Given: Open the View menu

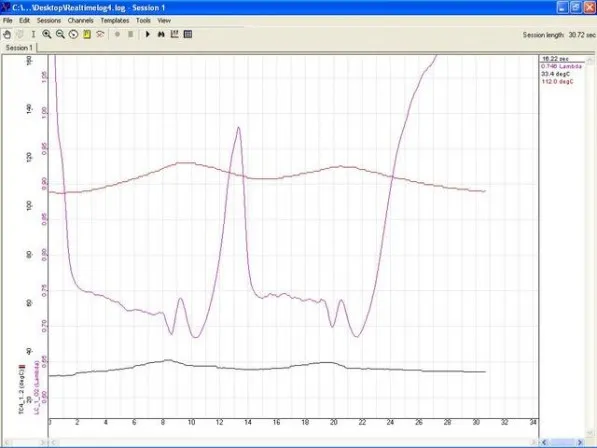Looking at the screenshot, I should (164, 21).
